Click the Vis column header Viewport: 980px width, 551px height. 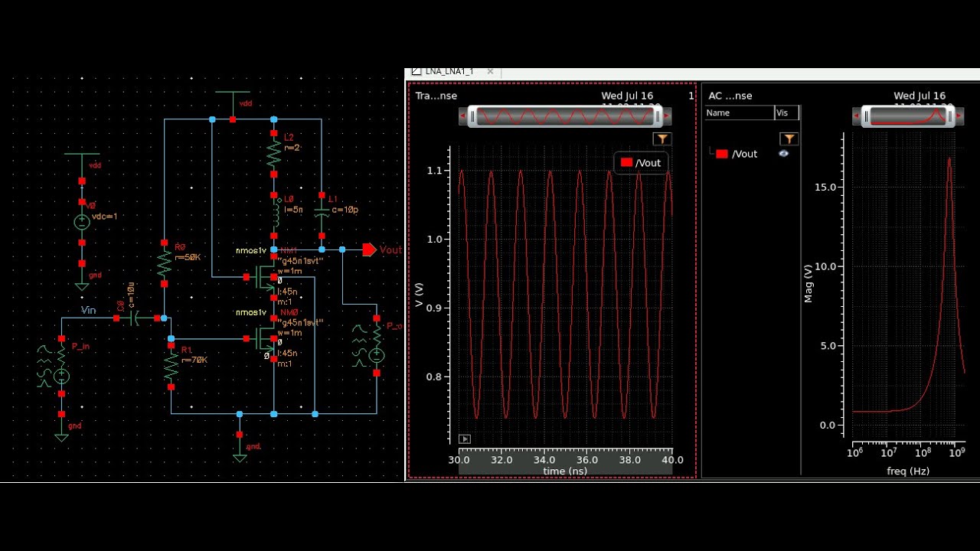[x=786, y=112]
